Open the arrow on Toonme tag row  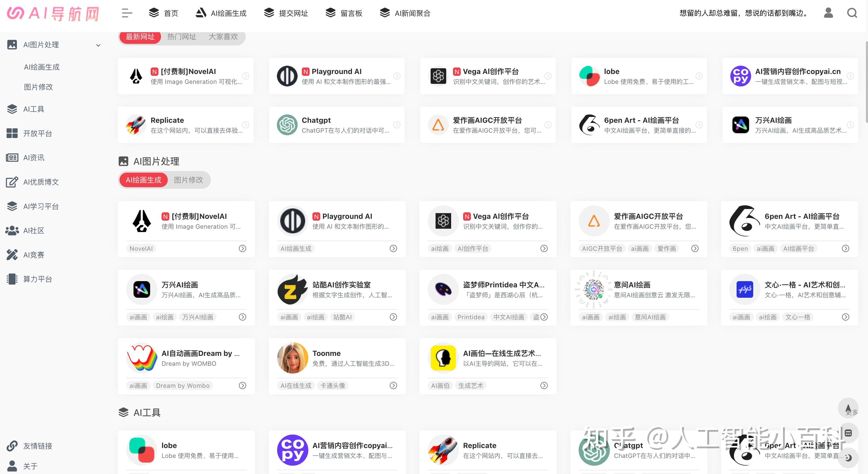click(393, 385)
